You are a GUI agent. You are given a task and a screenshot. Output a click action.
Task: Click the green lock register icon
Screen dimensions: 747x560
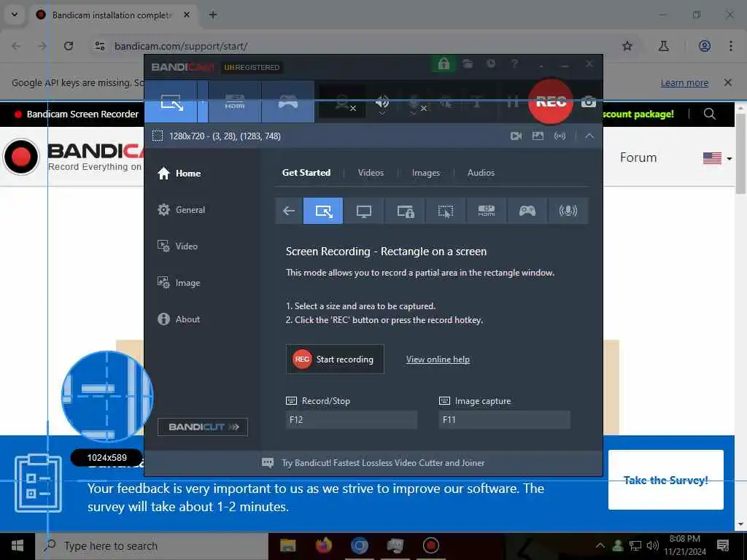point(444,63)
